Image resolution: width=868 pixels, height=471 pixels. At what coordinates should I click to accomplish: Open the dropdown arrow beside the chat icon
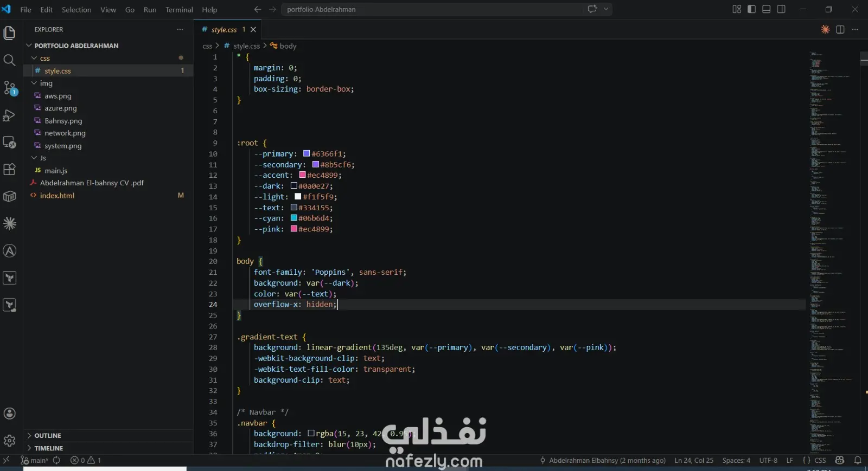click(x=606, y=9)
